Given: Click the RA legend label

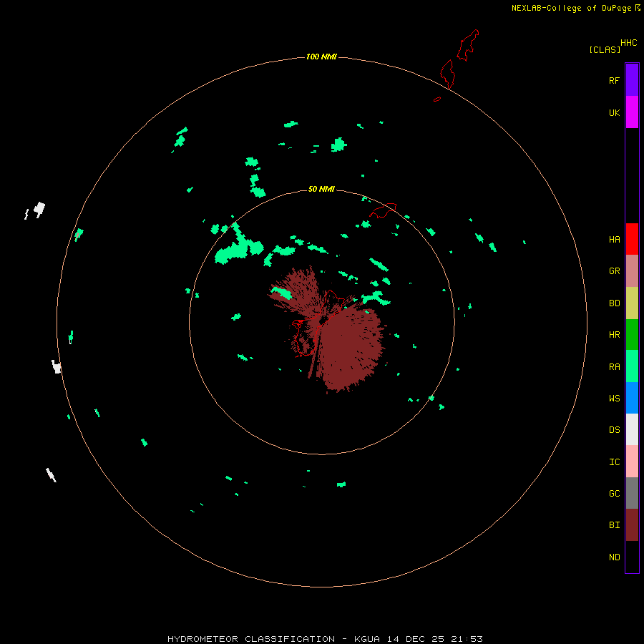Looking at the screenshot, I should [614, 367].
